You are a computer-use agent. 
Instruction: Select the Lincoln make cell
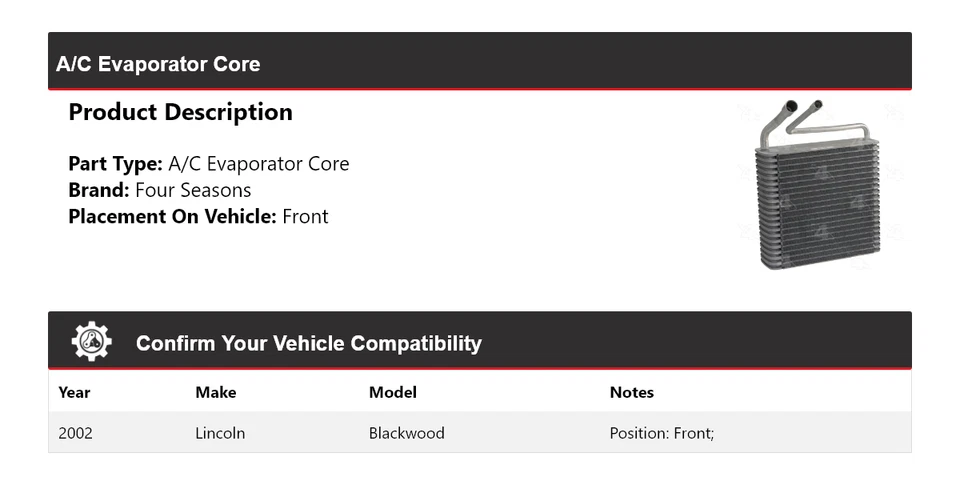click(220, 433)
